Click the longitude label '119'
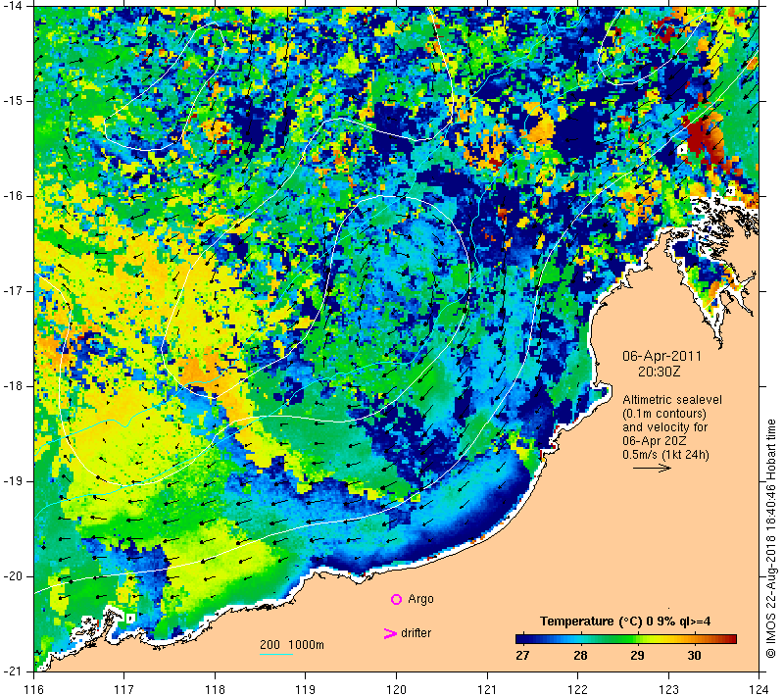Image resolution: width=784 pixels, height=696 pixels. click(x=306, y=689)
